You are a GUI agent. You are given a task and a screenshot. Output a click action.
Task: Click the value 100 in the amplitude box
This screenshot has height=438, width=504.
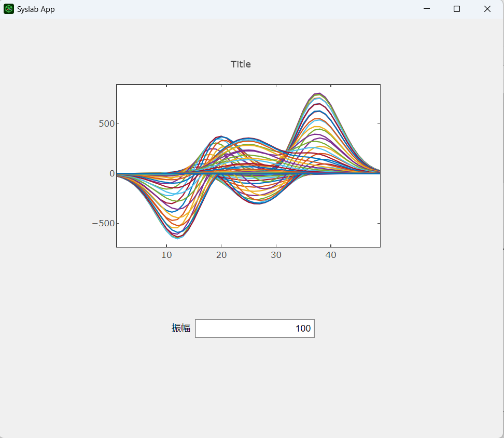[303, 328]
